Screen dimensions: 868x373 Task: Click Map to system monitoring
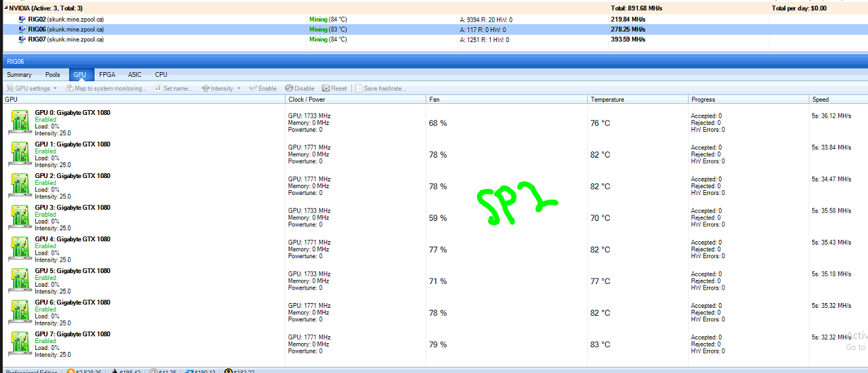point(105,88)
